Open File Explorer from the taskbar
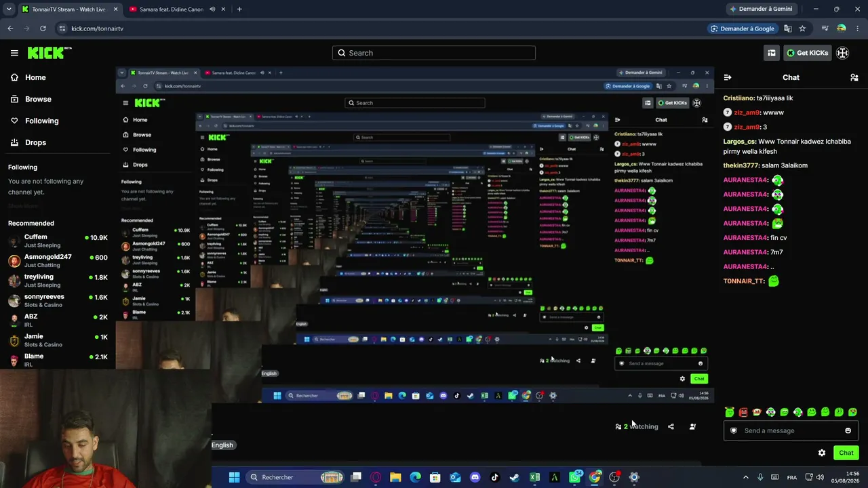The image size is (868, 488). [x=395, y=477]
